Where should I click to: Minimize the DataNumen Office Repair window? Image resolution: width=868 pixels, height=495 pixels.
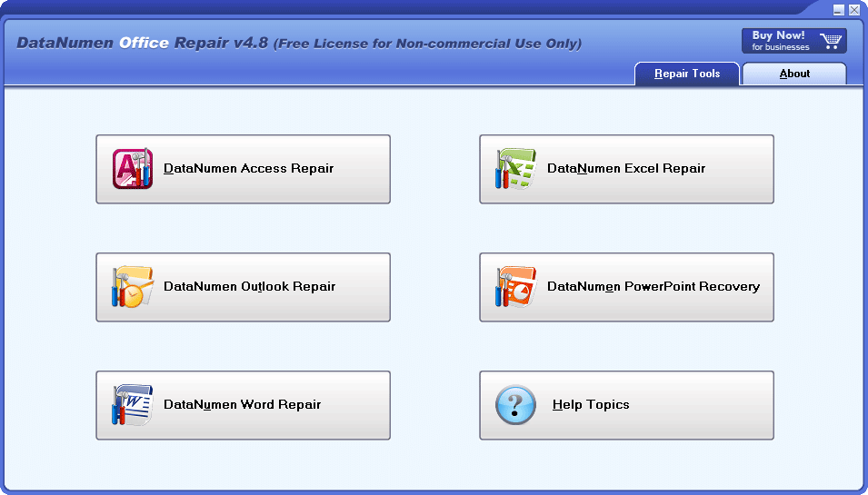click(839, 9)
